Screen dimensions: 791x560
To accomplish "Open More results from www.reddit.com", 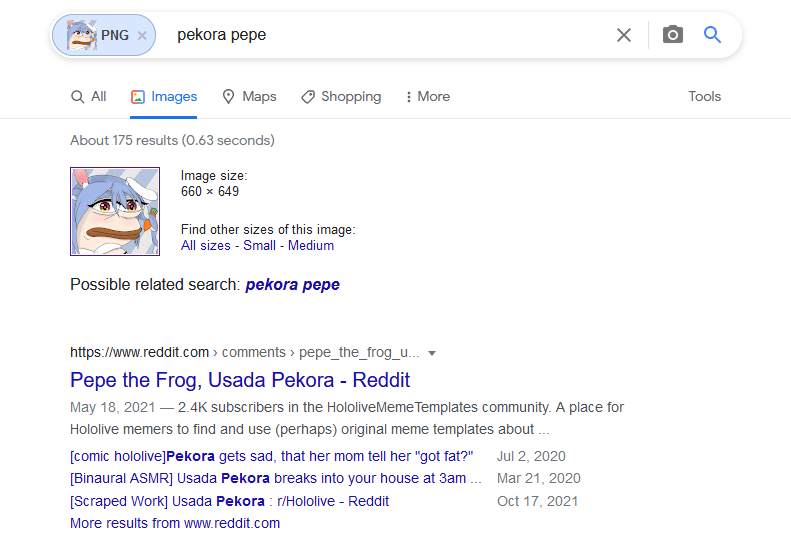I will pyautogui.click(x=175, y=523).
